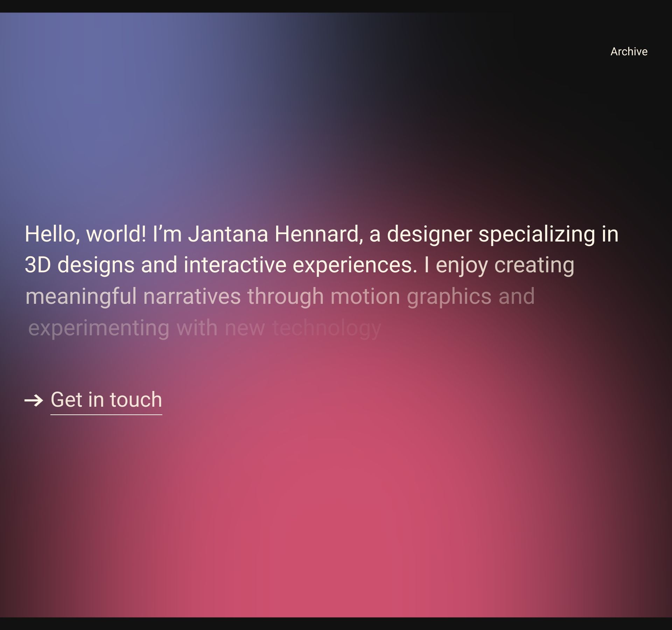Click the words motion graphics
Screen dimensions: 672x630
pyautogui.click(x=411, y=296)
